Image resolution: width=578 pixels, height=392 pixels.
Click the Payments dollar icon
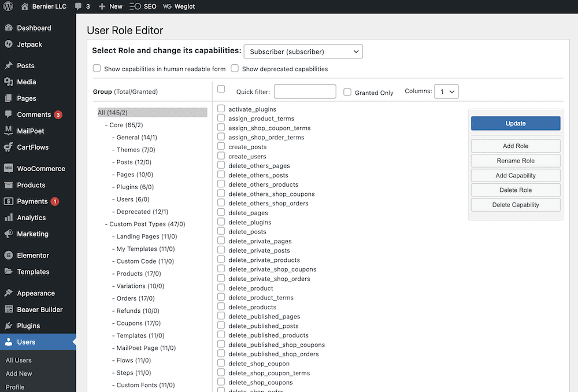click(x=9, y=201)
